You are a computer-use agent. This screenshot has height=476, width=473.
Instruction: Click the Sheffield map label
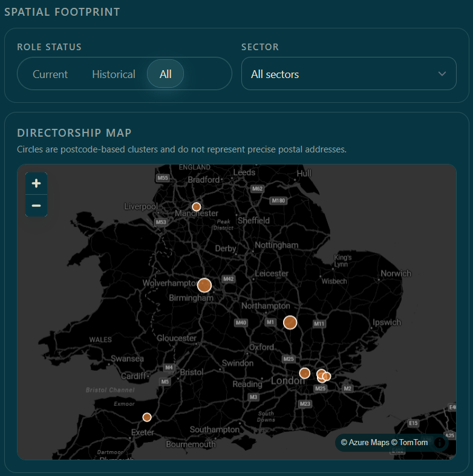pos(253,220)
